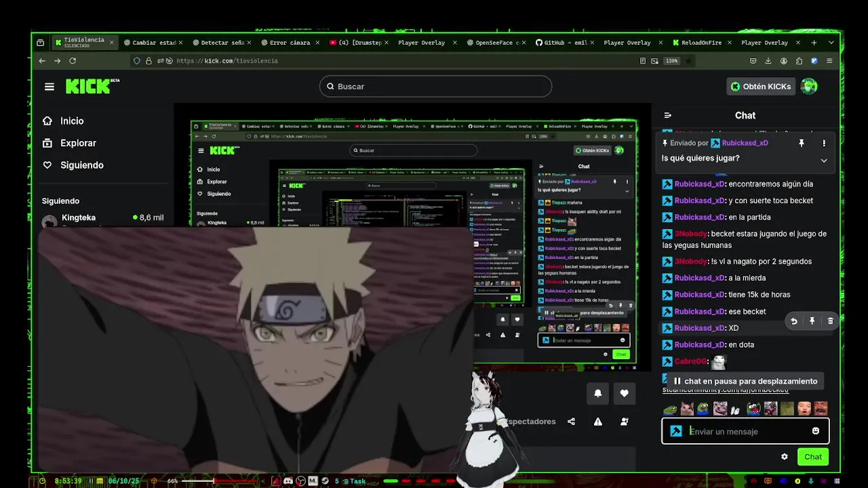The width and height of the screenshot is (868, 488).
Task: Open Discord from the taskbar
Action: [x=288, y=481]
